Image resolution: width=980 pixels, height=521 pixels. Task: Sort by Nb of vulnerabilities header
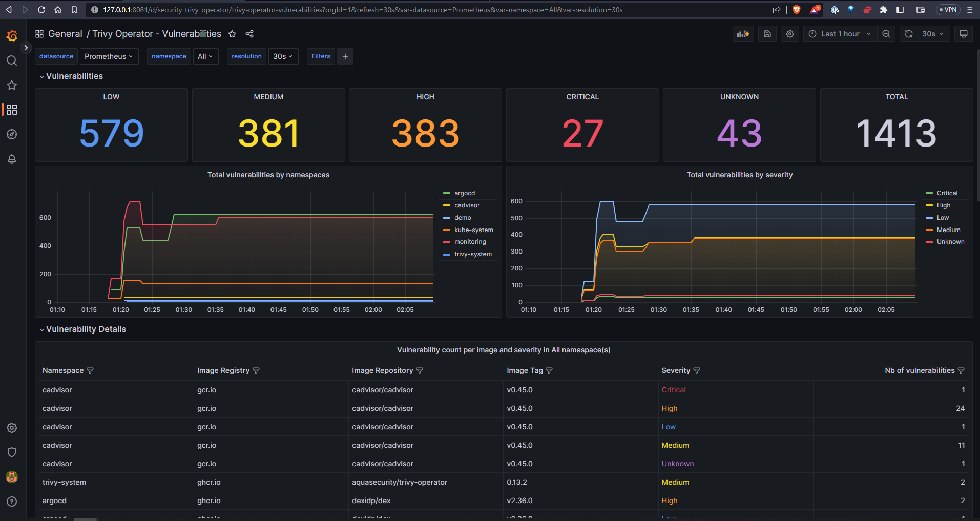920,370
